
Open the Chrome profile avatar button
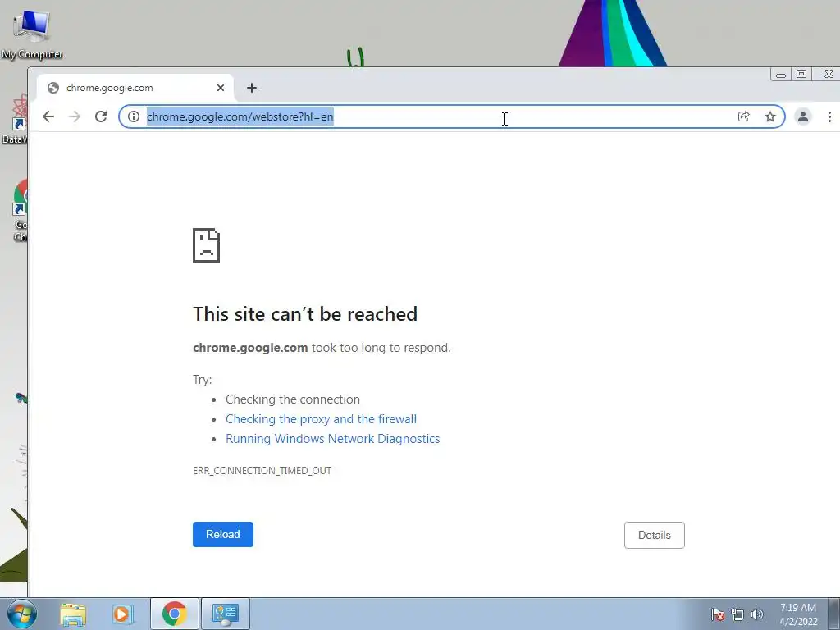(x=802, y=116)
